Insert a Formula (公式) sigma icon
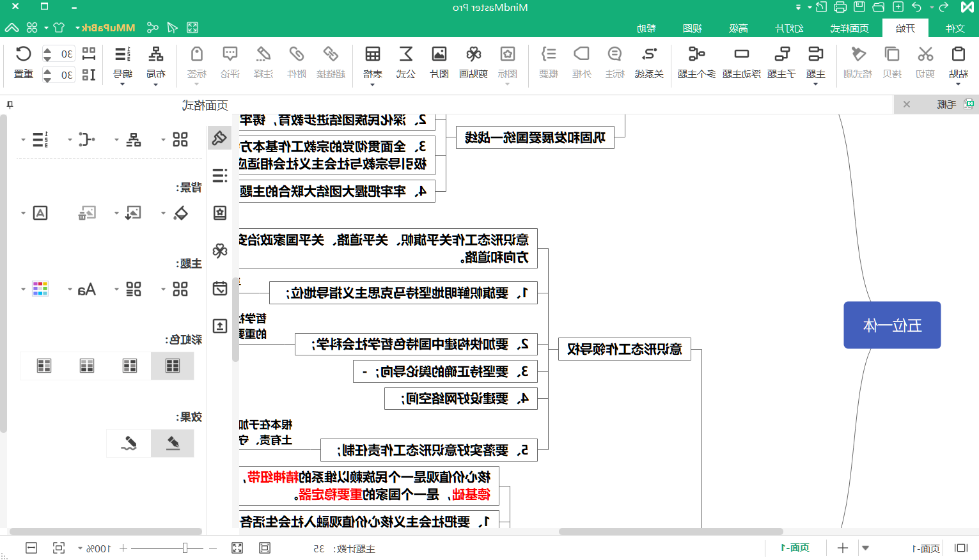 tap(406, 54)
